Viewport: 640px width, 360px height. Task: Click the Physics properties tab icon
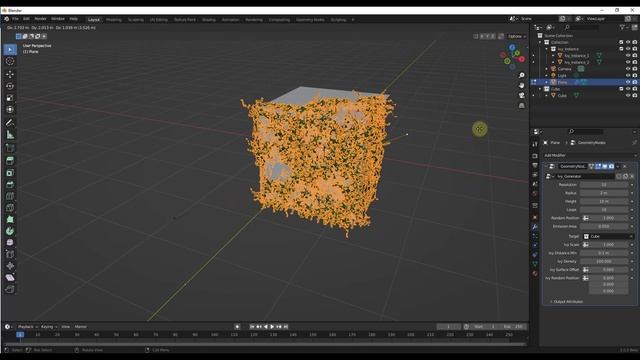535,246
